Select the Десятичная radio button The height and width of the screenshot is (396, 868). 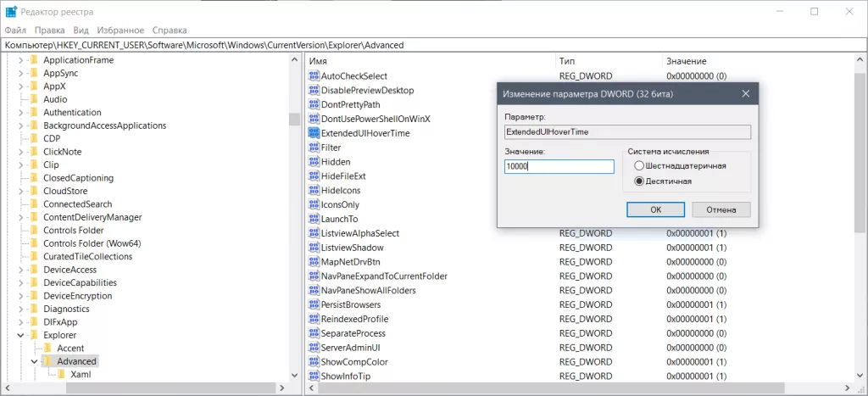click(x=639, y=181)
